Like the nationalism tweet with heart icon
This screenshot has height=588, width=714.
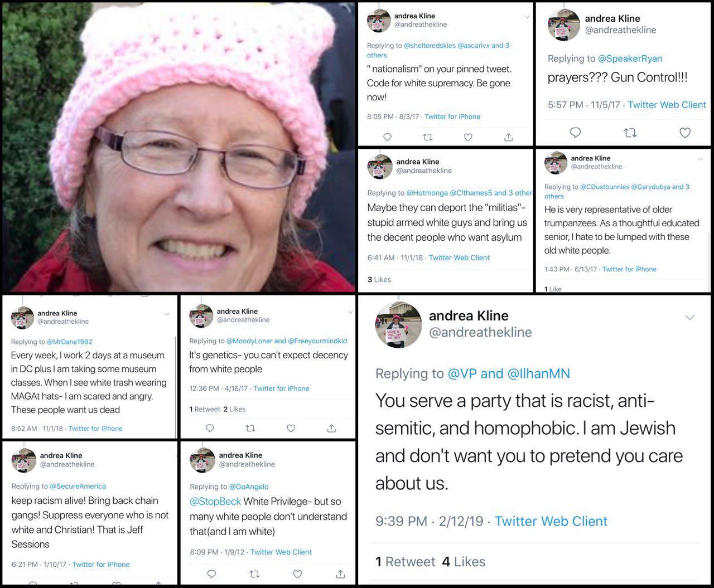coord(469,137)
